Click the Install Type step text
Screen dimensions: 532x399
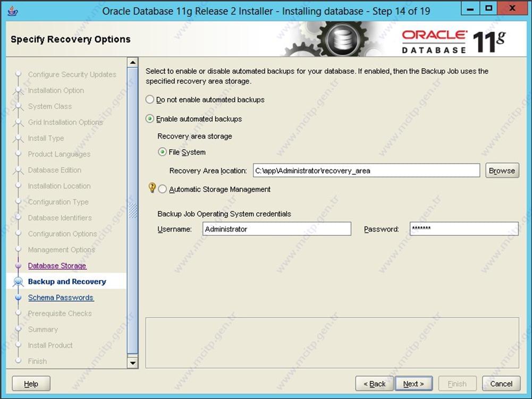(x=46, y=138)
